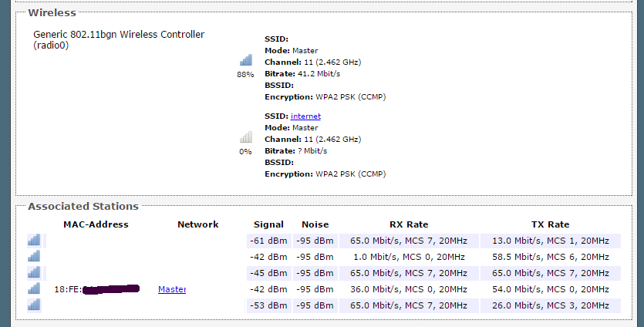Click the 88% signal strength icon
The image size is (644, 327).
[246, 60]
